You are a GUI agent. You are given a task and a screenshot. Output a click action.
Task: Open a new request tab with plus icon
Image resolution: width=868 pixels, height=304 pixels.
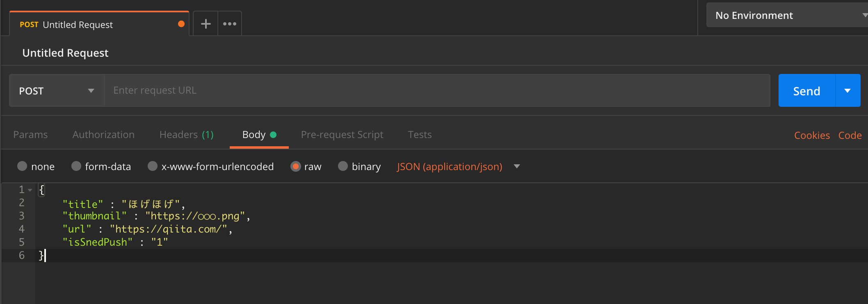point(206,24)
